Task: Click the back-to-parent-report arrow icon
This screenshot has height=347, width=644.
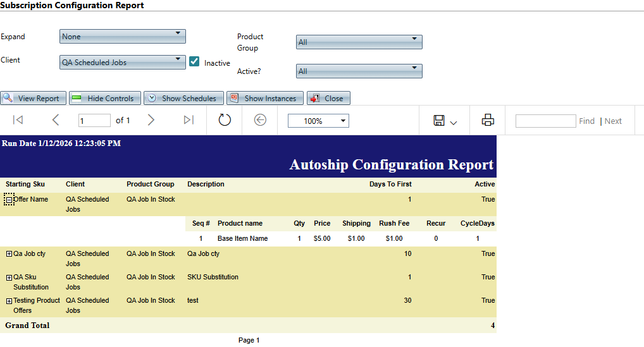Action: 260,120
